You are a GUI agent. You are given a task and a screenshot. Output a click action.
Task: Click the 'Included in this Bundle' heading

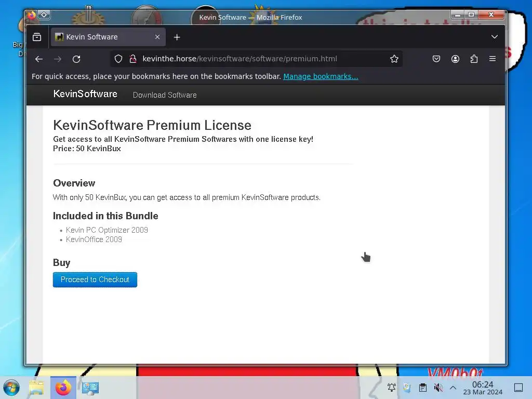point(105,216)
